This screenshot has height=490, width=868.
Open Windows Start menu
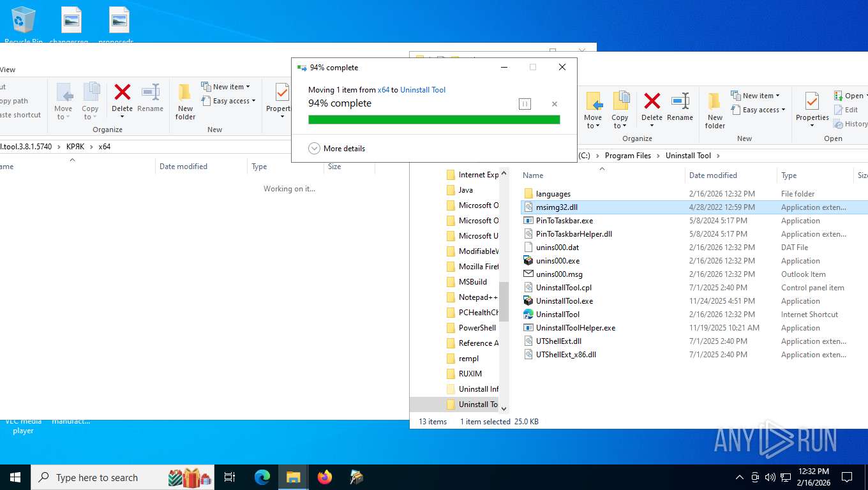click(x=15, y=477)
